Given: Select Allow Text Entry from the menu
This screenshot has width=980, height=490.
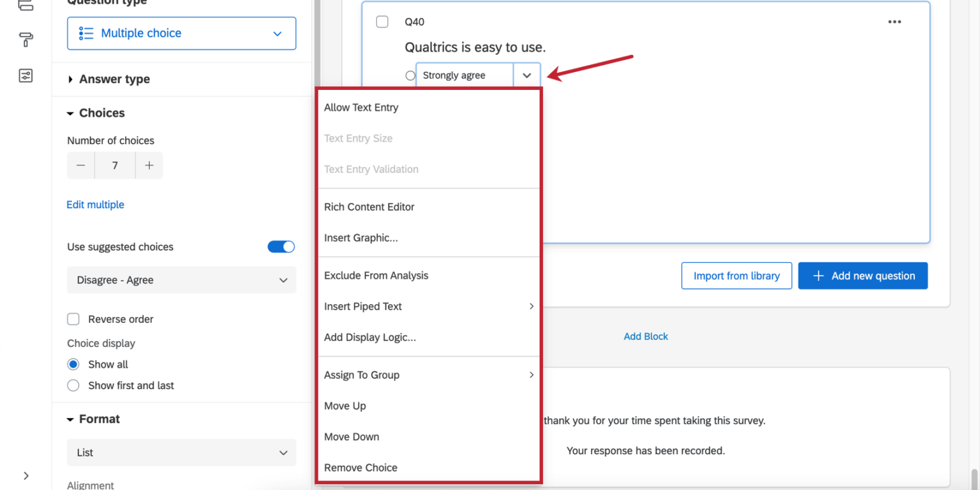Looking at the screenshot, I should (361, 107).
